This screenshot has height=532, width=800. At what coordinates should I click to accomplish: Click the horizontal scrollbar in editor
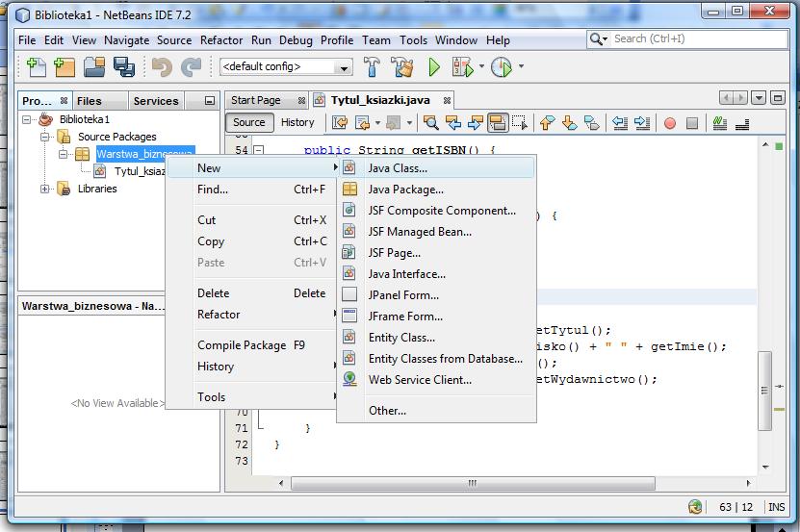click(x=473, y=483)
